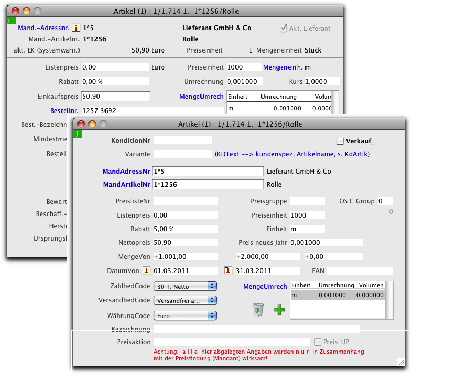
Task: Minimize the front Artikel window with the yellow button
Action: click(92, 124)
